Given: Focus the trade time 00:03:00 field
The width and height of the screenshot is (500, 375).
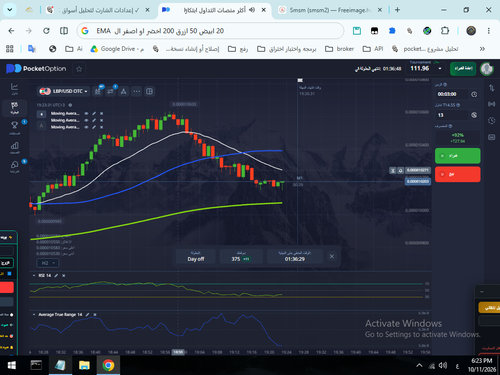Looking at the screenshot, I should pyautogui.click(x=452, y=94).
